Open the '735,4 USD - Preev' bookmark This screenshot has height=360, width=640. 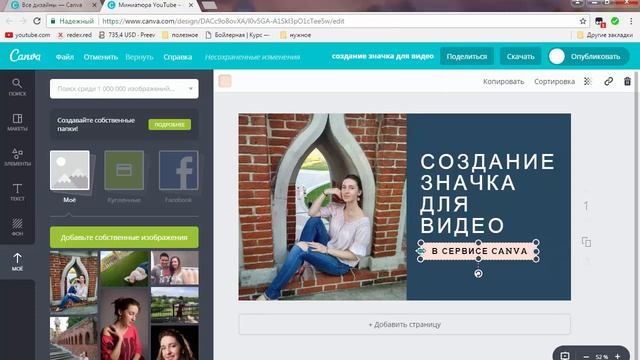pos(127,35)
